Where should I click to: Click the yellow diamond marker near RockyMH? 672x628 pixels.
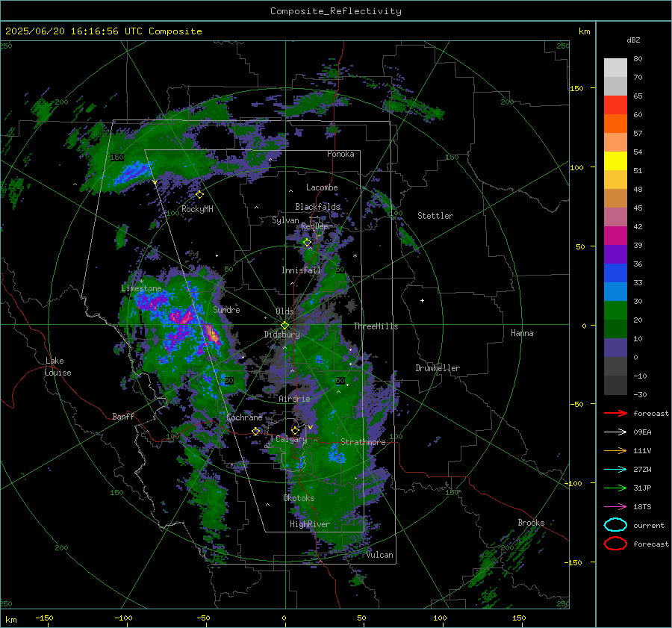(x=199, y=195)
